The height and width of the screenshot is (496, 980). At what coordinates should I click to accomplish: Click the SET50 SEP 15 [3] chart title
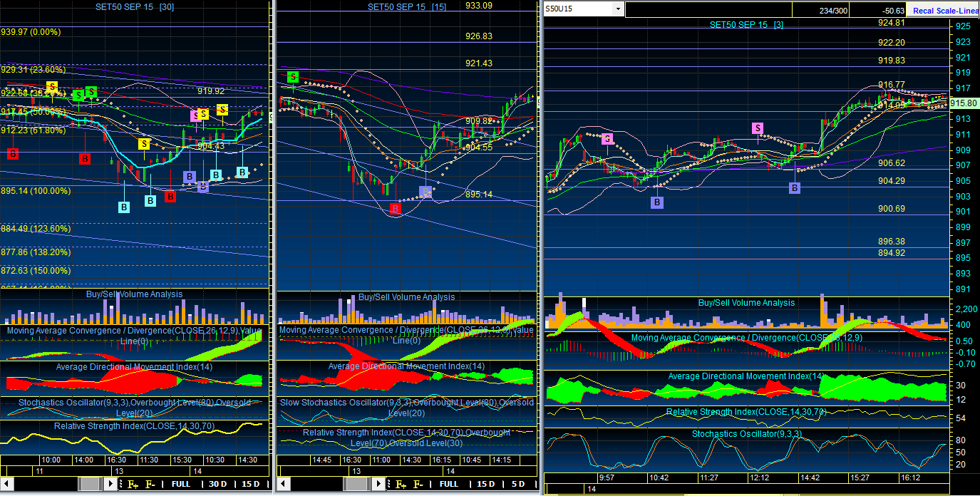[746, 24]
